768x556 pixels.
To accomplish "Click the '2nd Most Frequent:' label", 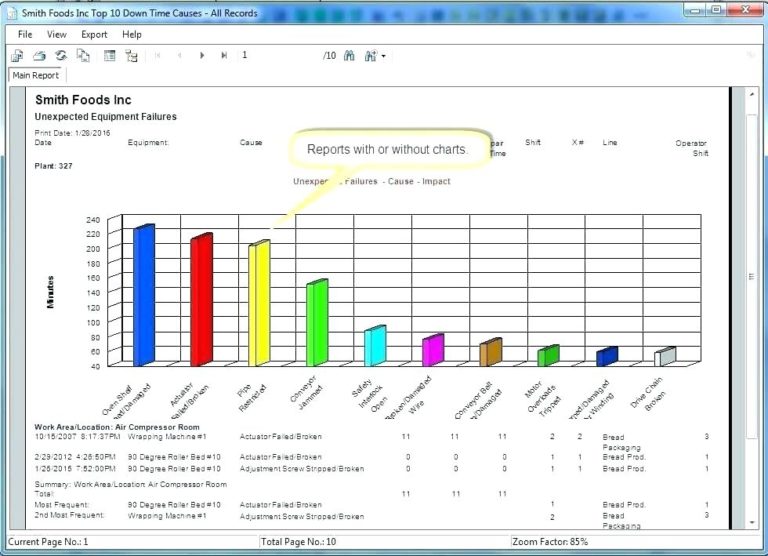I will pos(70,515).
